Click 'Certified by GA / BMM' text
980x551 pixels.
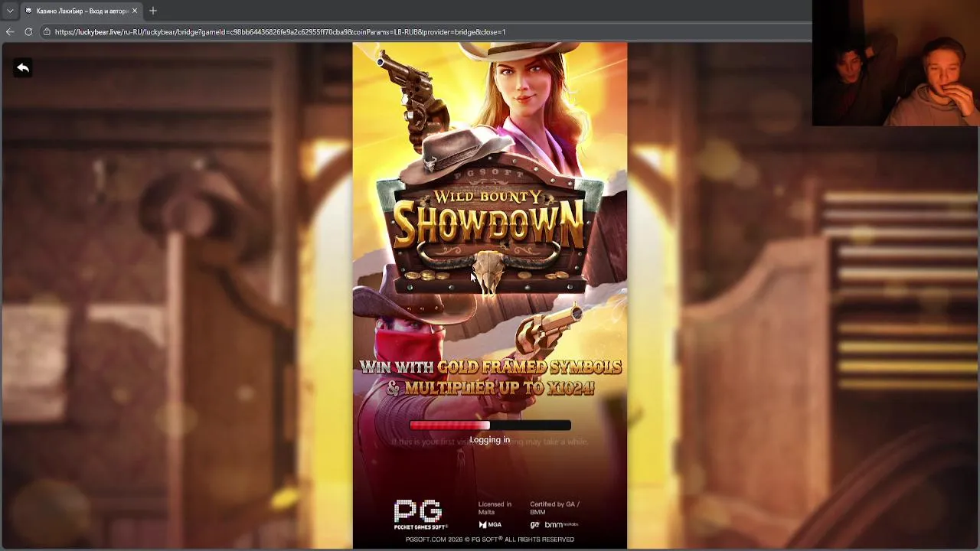pos(554,508)
